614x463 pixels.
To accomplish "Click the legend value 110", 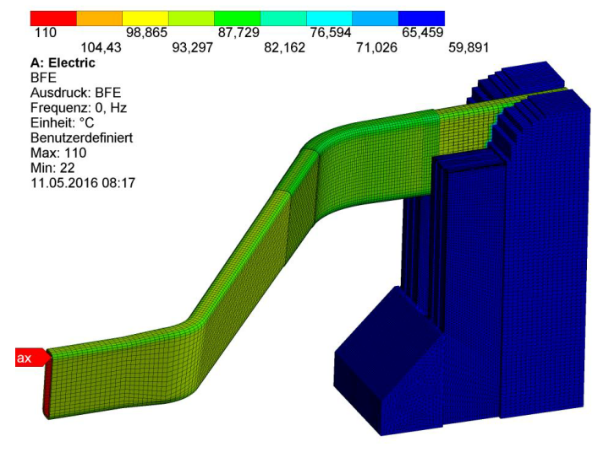I will [44, 33].
